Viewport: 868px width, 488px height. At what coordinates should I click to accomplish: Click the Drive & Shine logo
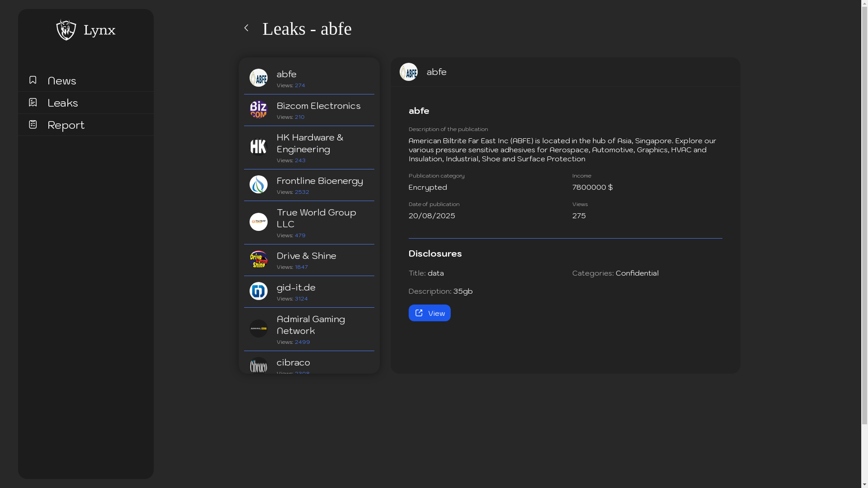coord(259,259)
